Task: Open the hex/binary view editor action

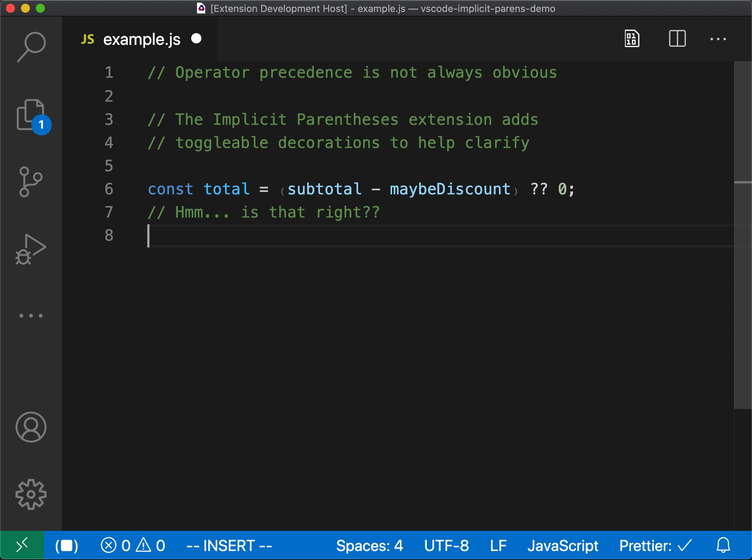Action: pos(632,39)
